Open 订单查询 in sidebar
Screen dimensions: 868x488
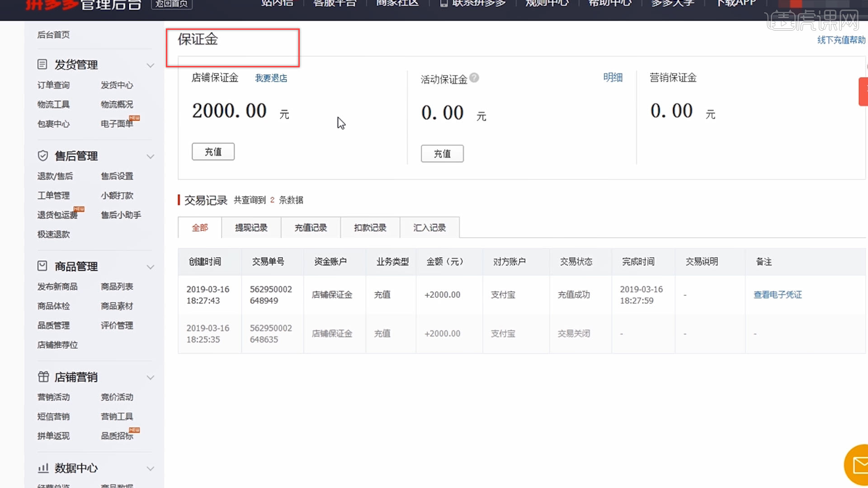(53, 85)
